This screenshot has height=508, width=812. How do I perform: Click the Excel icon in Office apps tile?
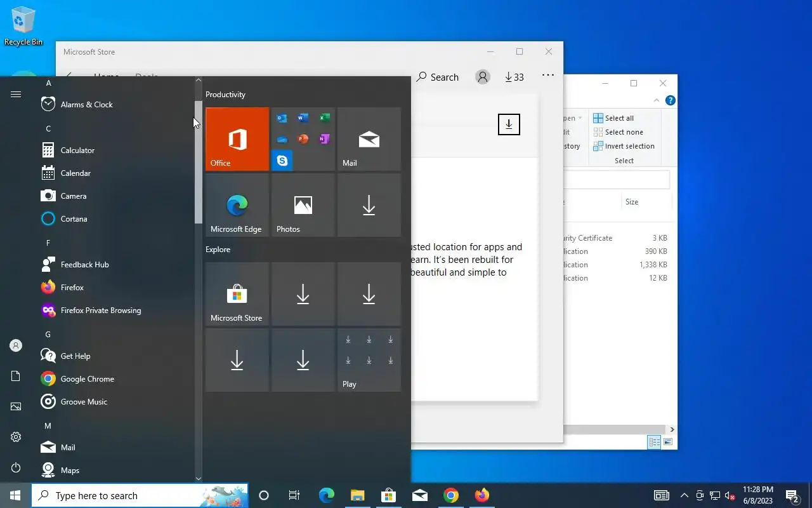324,118
